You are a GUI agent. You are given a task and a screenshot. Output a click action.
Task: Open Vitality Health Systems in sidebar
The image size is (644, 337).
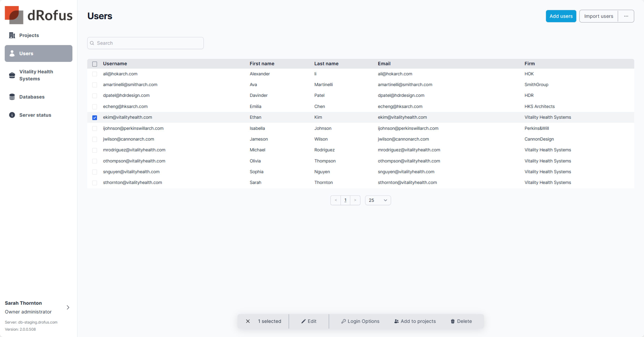click(x=39, y=75)
